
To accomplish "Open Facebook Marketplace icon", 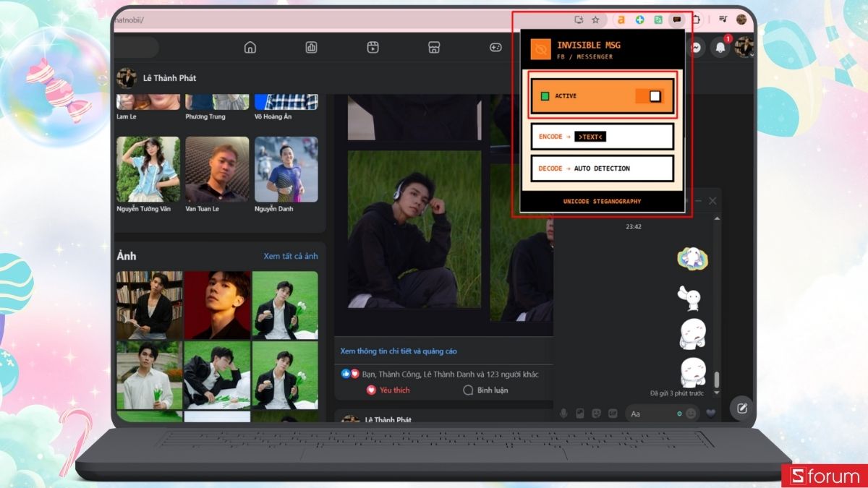I will (x=433, y=47).
